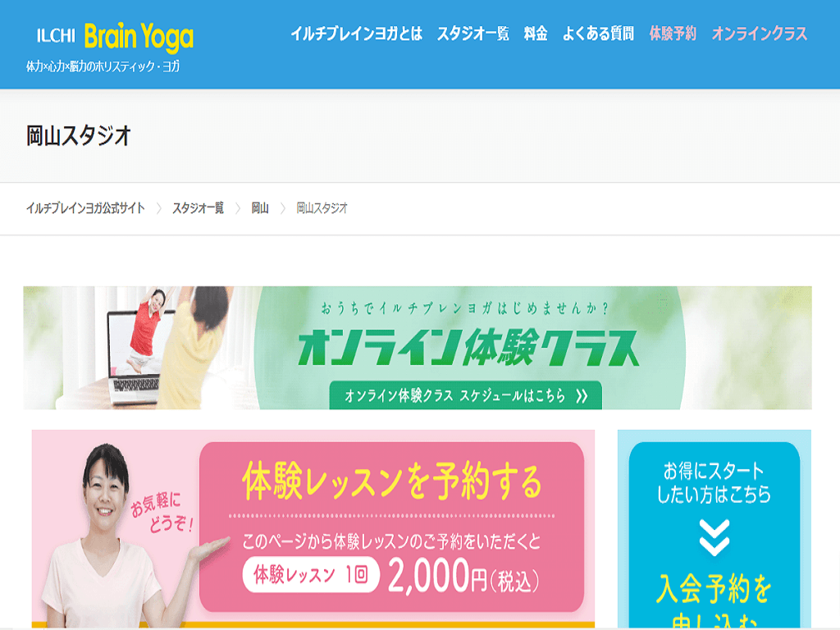Click the オンライン体験クラス banner title
Viewport: 840px width, 630px height.
tap(468, 348)
